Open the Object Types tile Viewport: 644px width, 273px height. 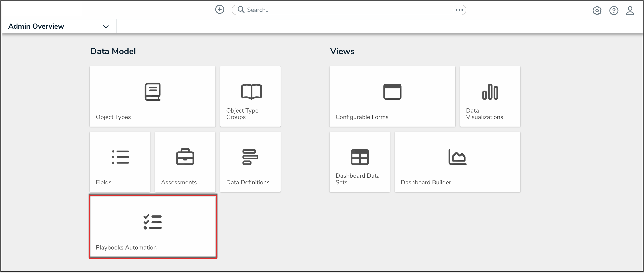click(x=152, y=96)
